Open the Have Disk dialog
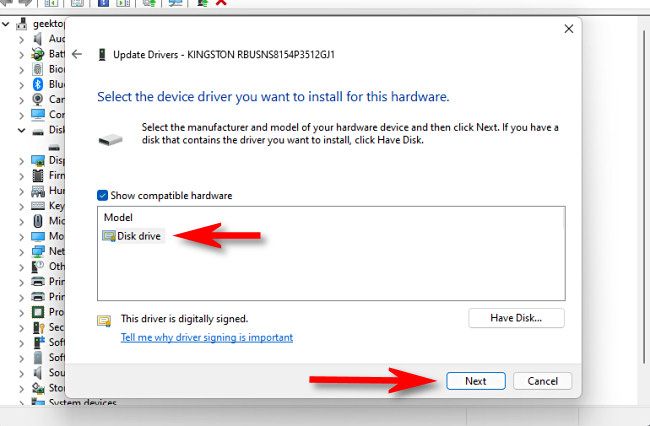 pos(516,318)
